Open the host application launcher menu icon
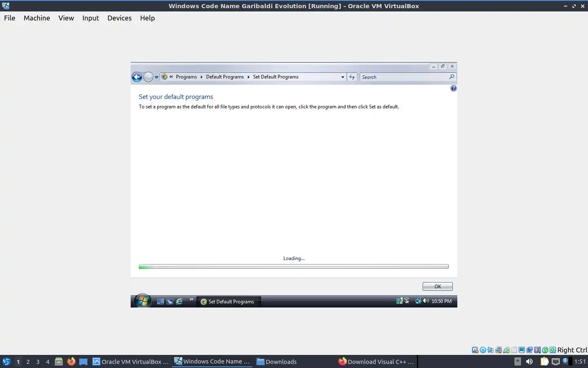This screenshot has width=588, height=368. [x=6, y=361]
